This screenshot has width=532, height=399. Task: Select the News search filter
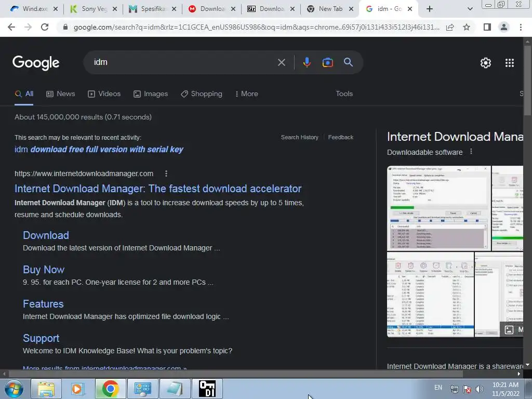[61, 94]
